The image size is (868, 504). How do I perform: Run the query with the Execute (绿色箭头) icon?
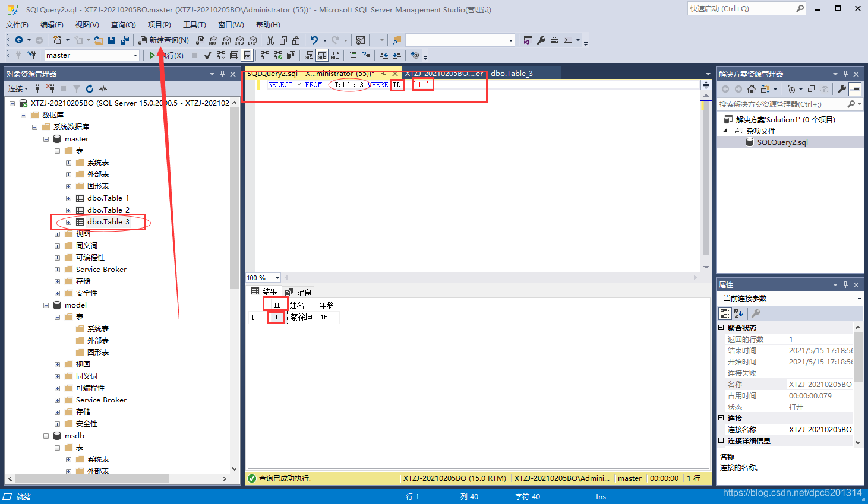[153, 55]
